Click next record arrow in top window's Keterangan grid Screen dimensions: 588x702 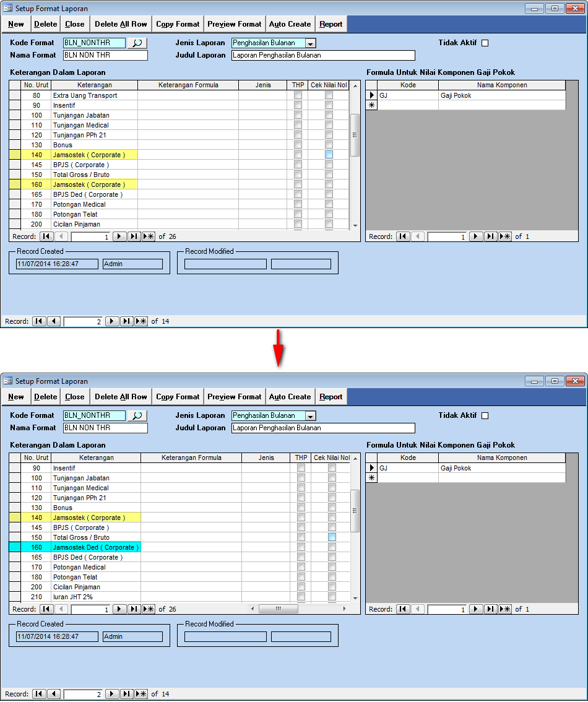tap(119, 236)
